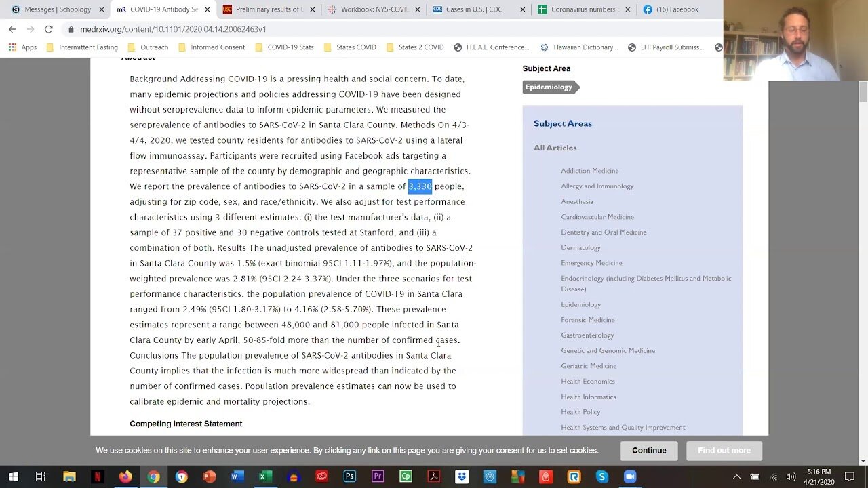The height and width of the screenshot is (488, 868).
Task: Open Task View in taskbar
Action: (41, 476)
